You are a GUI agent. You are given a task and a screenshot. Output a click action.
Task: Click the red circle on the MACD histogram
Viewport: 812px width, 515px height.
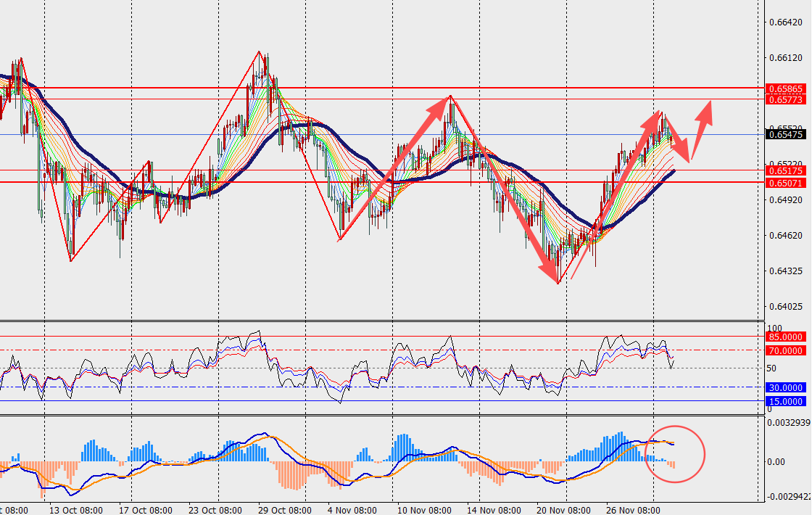click(x=674, y=454)
